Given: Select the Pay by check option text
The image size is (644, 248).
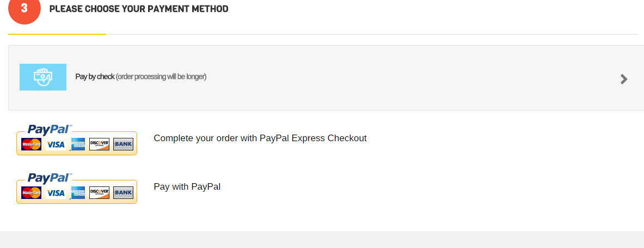Looking at the screenshot, I should click(x=95, y=77).
